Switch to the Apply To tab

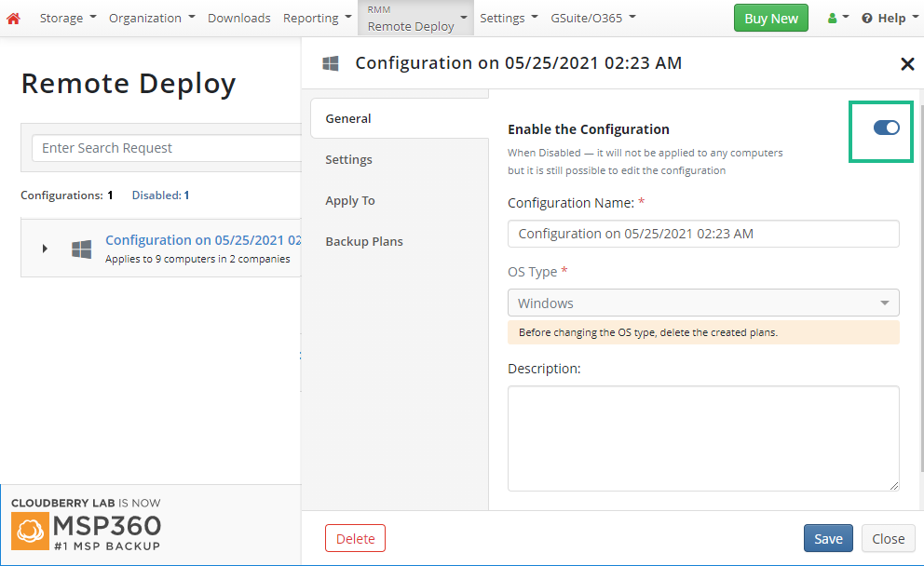[350, 201]
